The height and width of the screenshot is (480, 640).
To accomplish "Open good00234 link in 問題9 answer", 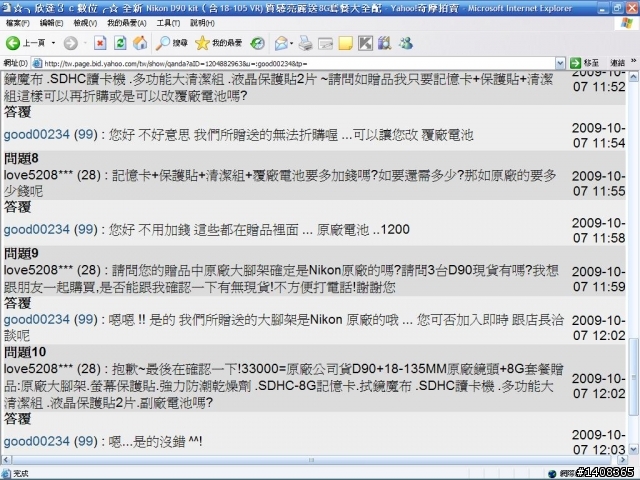I will (x=37, y=319).
